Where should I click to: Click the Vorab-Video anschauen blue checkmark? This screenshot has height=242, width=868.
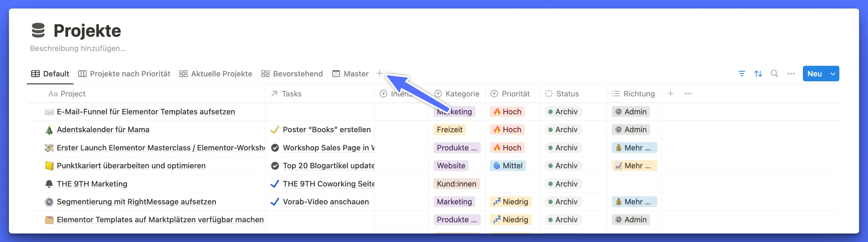click(275, 202)
